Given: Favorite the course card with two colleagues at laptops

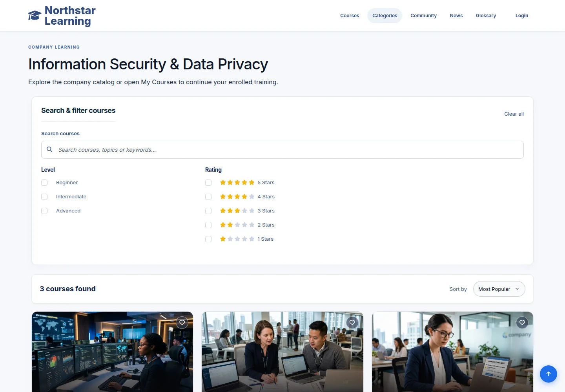Looking at the screenshot, I should (352, 323).
